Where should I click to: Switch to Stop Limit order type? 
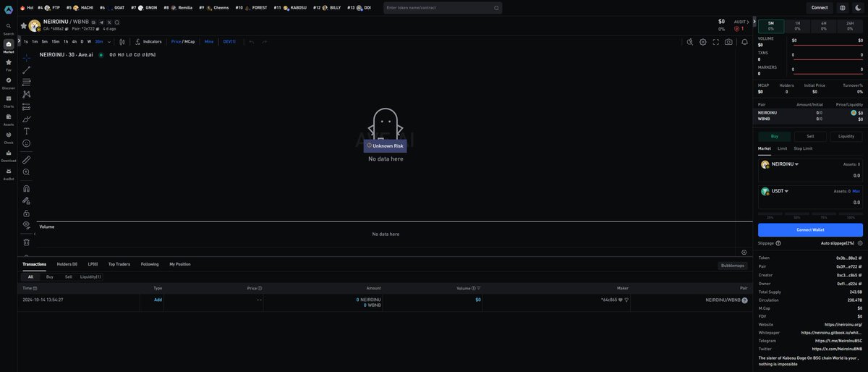coord(803,148)
